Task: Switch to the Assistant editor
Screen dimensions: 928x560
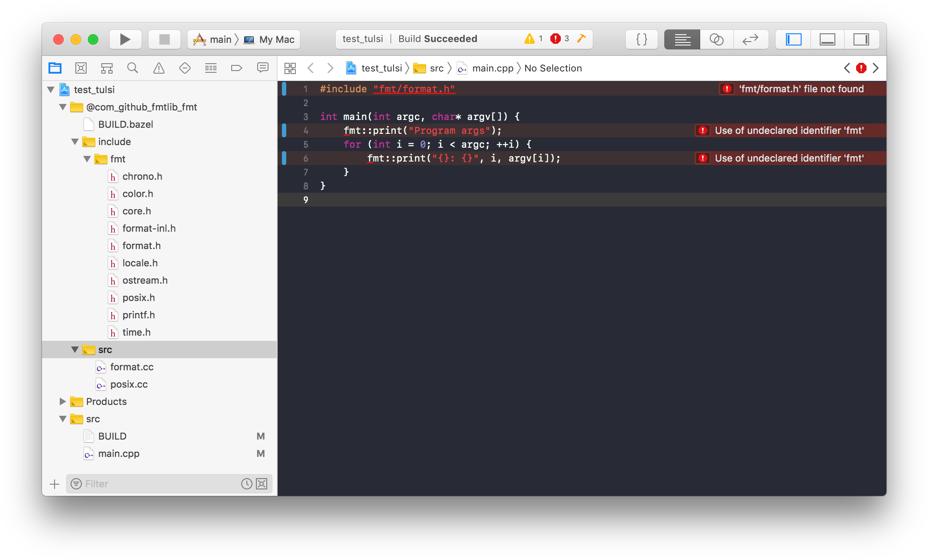Action: pyautogui.click(x=717, y=39)
